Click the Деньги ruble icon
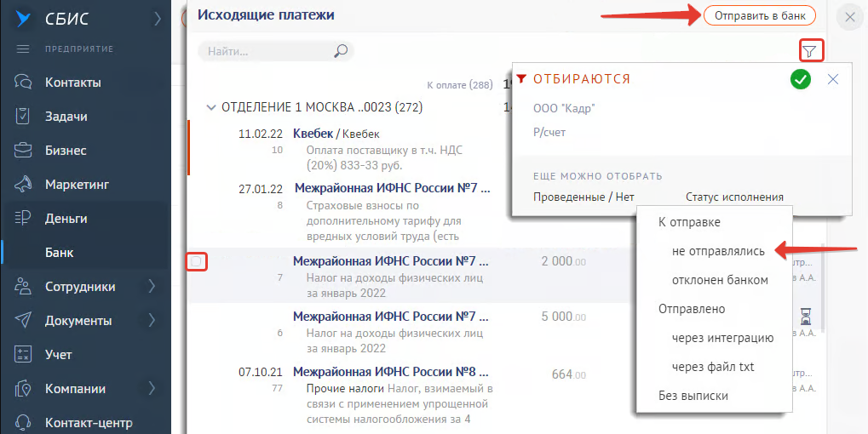The height and width of the screenshot is (434, 868). 23,219
